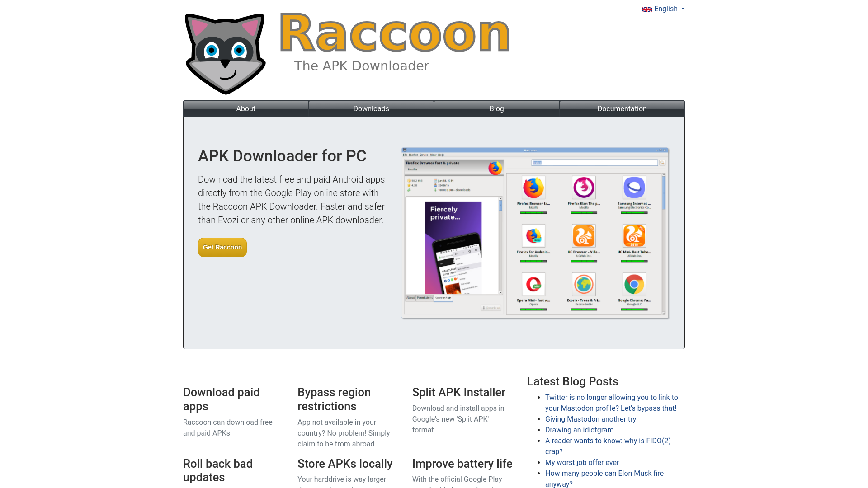Click 'Raccoon can download free and paid APKs' text
Screen dimensions: 868x488
[x=228, y=427]
